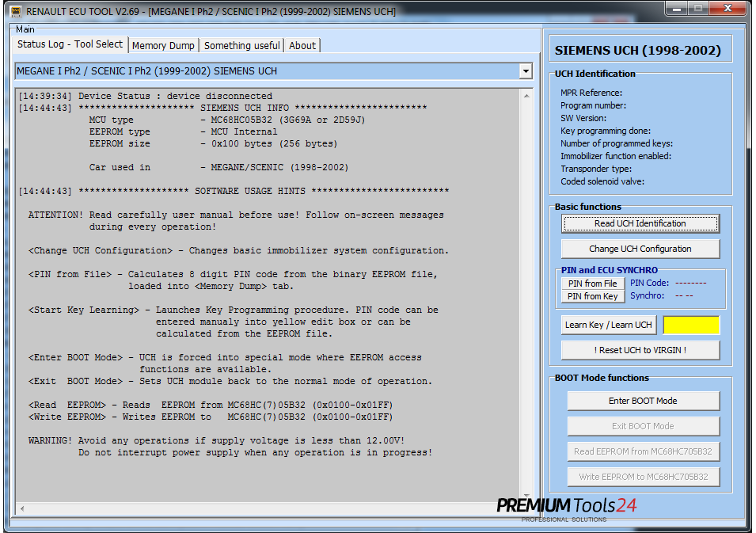The image size is (756, 533).
Task: Click the 'PIN Code:' value field
Action: [691, 284]
